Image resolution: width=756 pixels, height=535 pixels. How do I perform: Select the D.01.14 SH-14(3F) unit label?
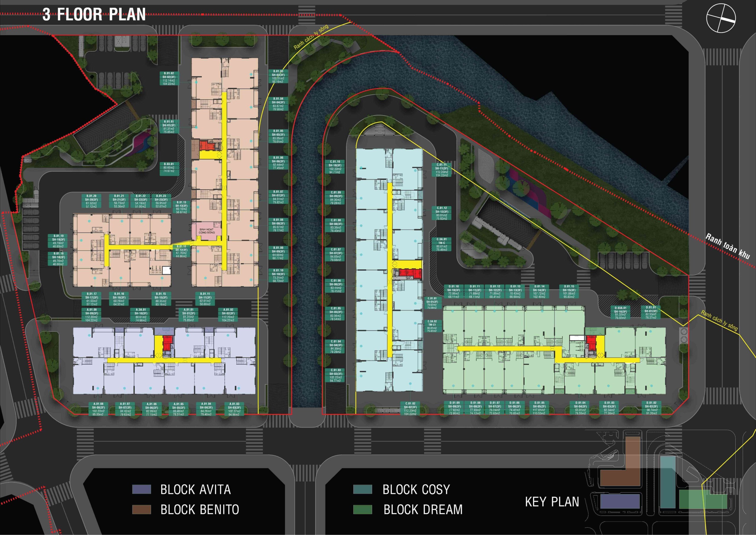(539, 292)
